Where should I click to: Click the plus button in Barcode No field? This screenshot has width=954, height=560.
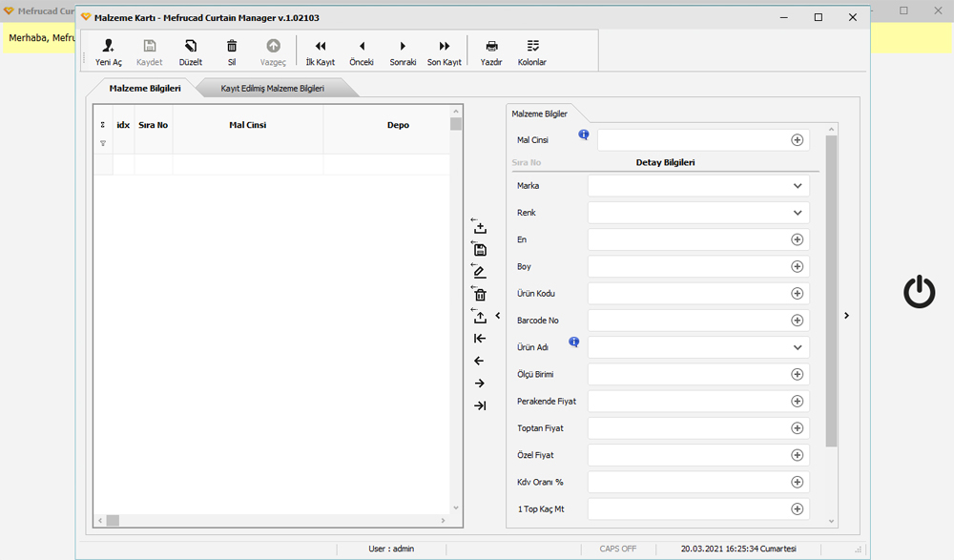[x=798, y=321]
